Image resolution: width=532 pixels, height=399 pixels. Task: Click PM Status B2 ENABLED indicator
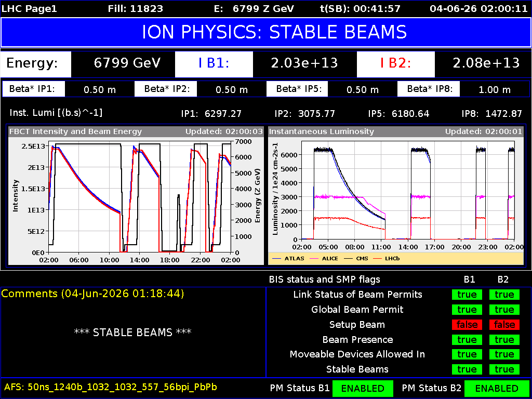point(497,388)
